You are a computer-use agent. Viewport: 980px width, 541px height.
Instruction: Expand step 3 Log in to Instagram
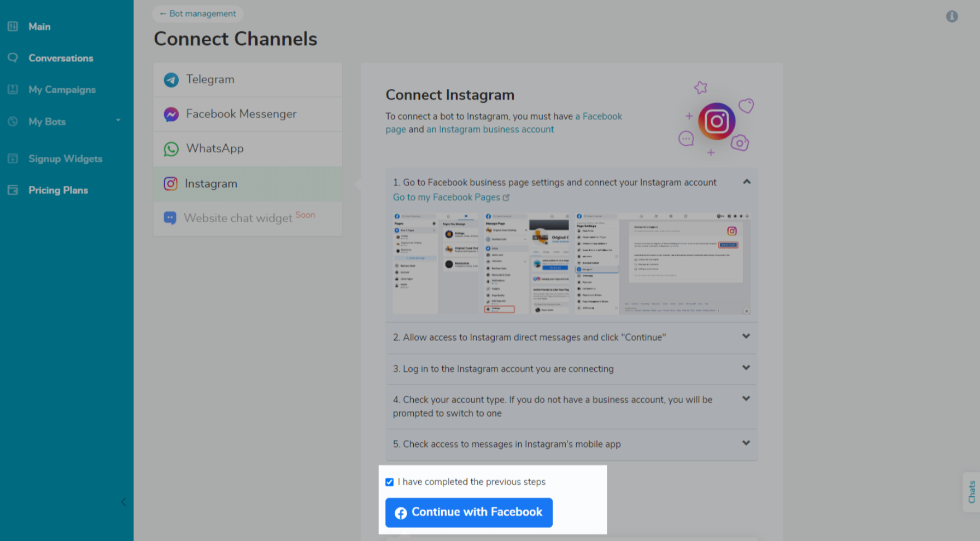pos(746,367)
